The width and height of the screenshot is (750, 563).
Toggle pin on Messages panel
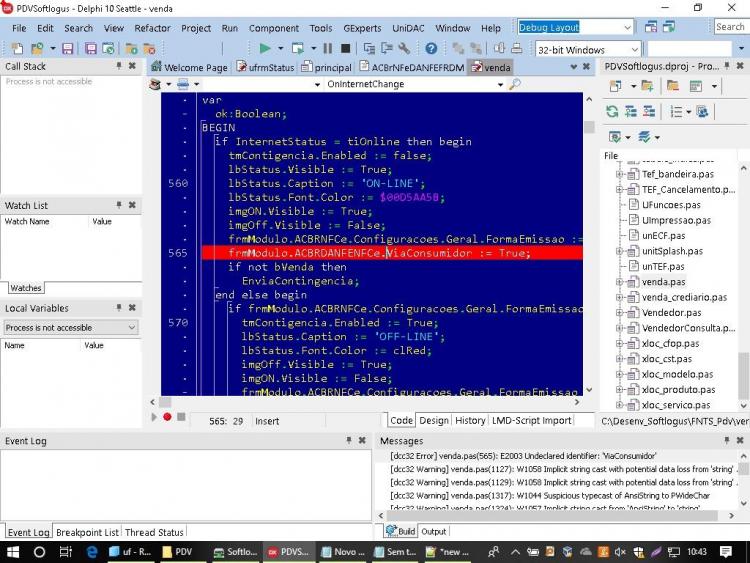[x=727, y=440]
